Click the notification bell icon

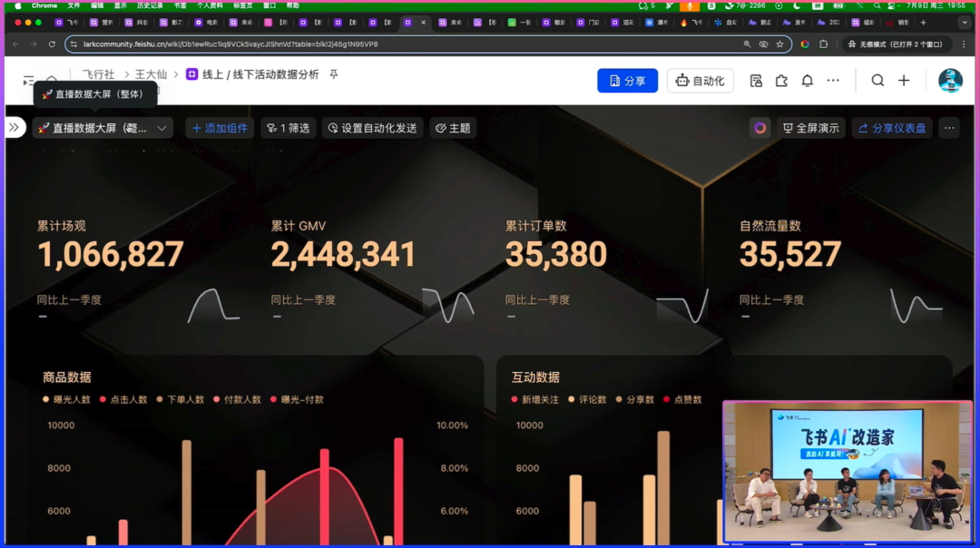pos(807,81)
